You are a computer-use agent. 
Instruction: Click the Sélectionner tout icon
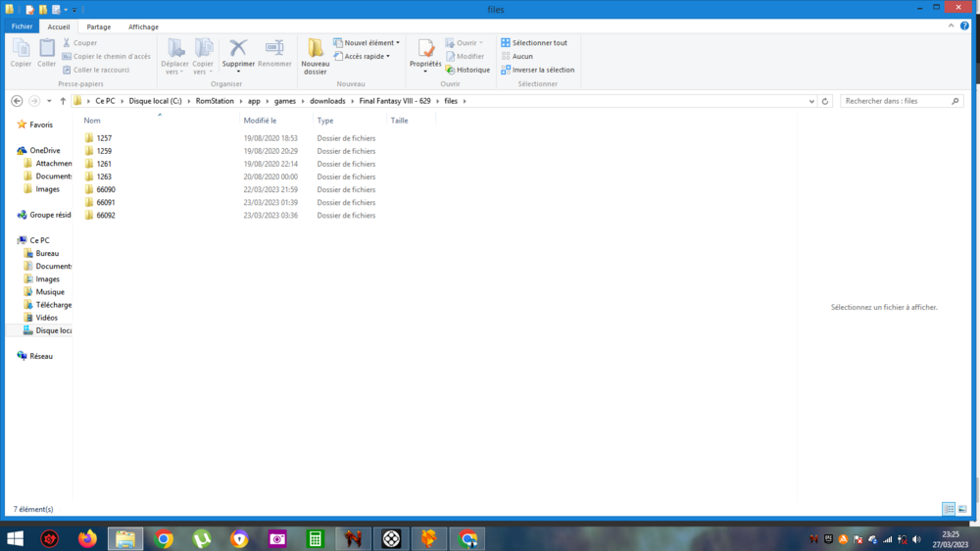point(506,43)
